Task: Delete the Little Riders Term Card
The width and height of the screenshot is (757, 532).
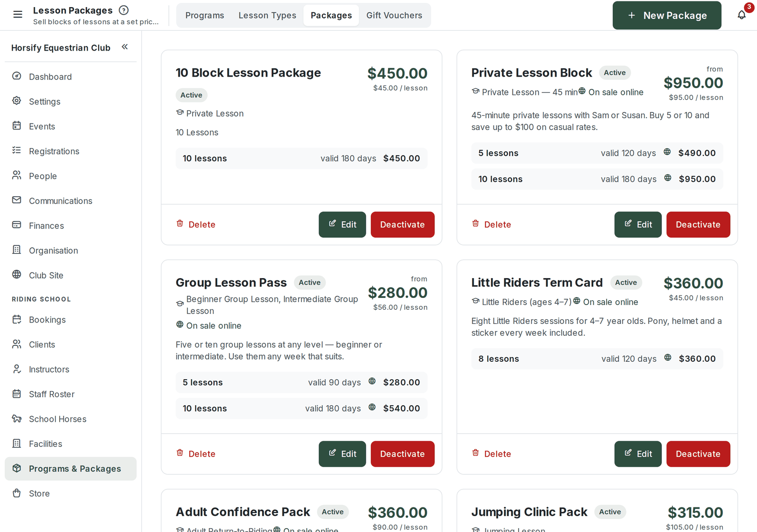Action: coord(492,454)
